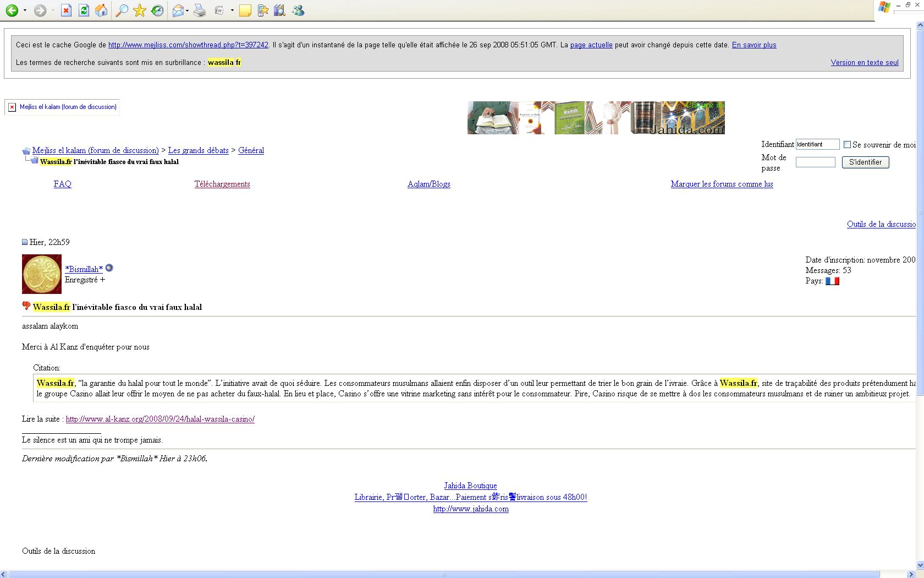Click the grey Forward arrow button
Image resolution: width=924 pixels, height=578 pixels.
click(40, 10)
